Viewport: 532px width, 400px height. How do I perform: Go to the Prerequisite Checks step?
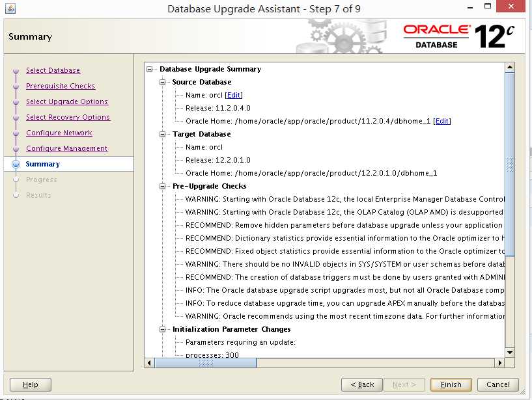coord(61,86)
